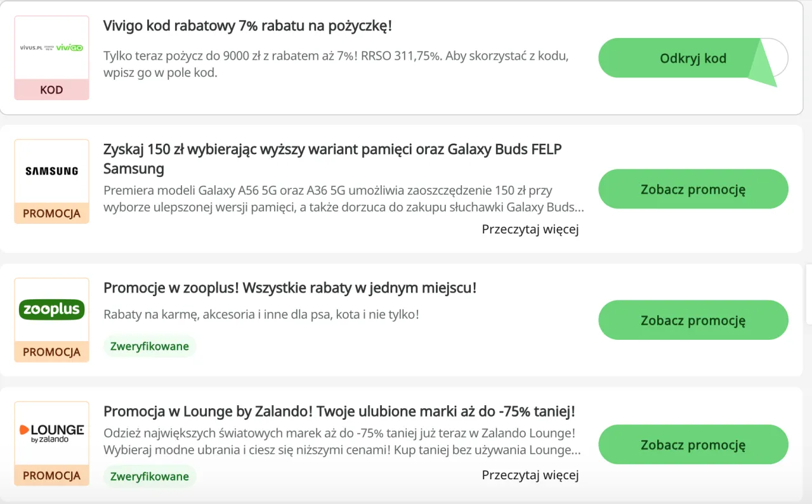Click the Lounge by Zalando logo
The height and width of the screenshot is (504, 812).
point(51,434)
